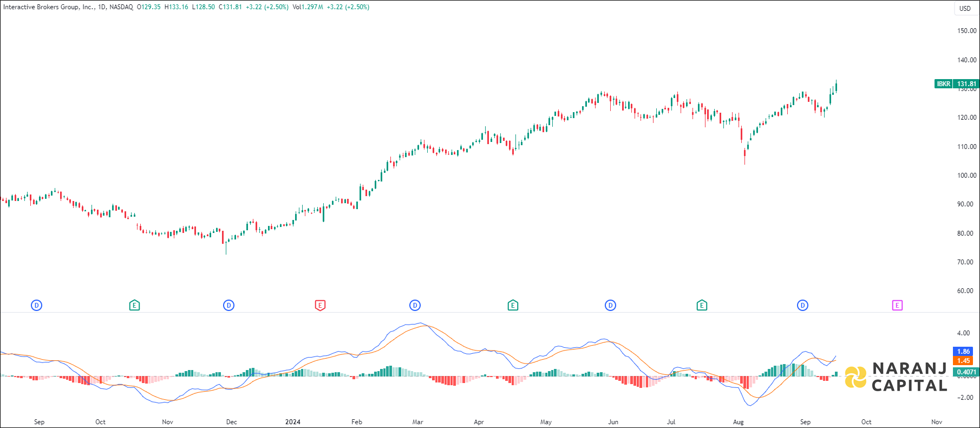Image resolution: width=980 pixels, height=428 pixels.
Task: Click the orange signal value label 1.45
Action: (x=963, y=361)
